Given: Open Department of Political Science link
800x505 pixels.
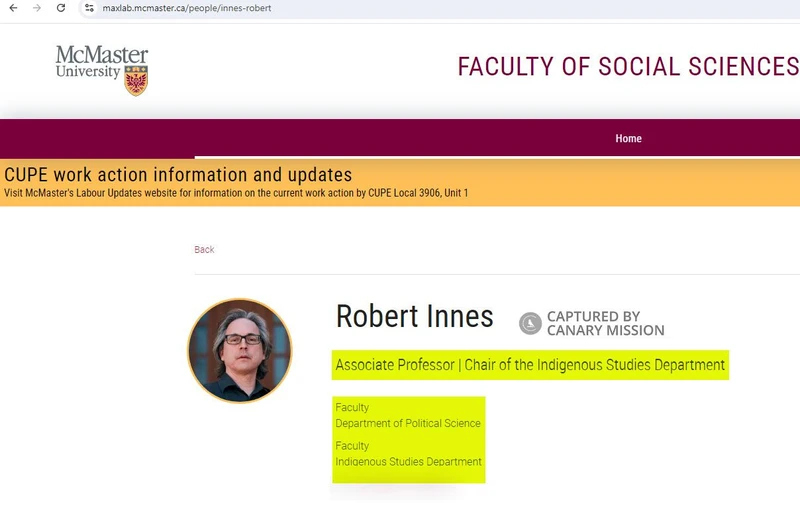Looking at the screenshot, I should point(408,423).
